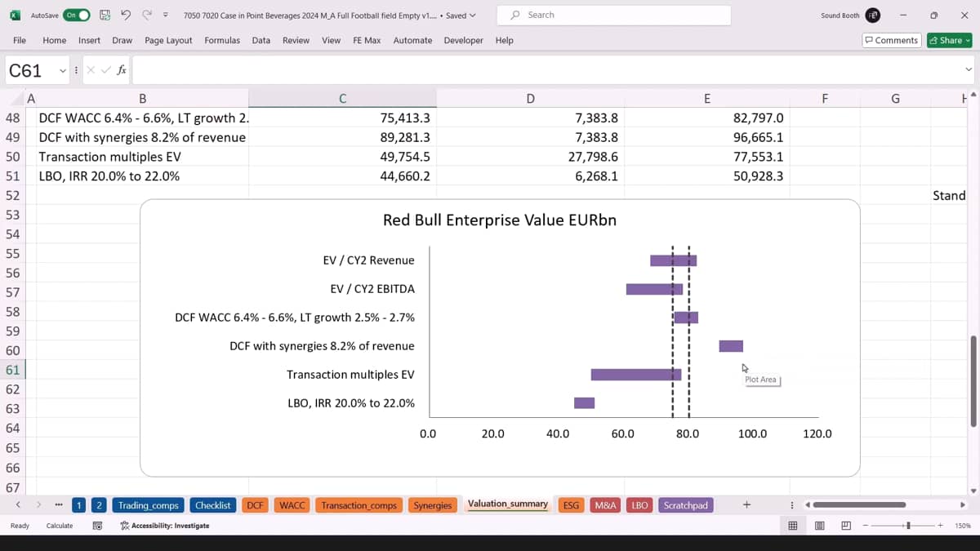Viewport: 980px width, 551px height.
Task: Open Customize Quick Access Toolbar dropdown
Action: coord(166,16)
